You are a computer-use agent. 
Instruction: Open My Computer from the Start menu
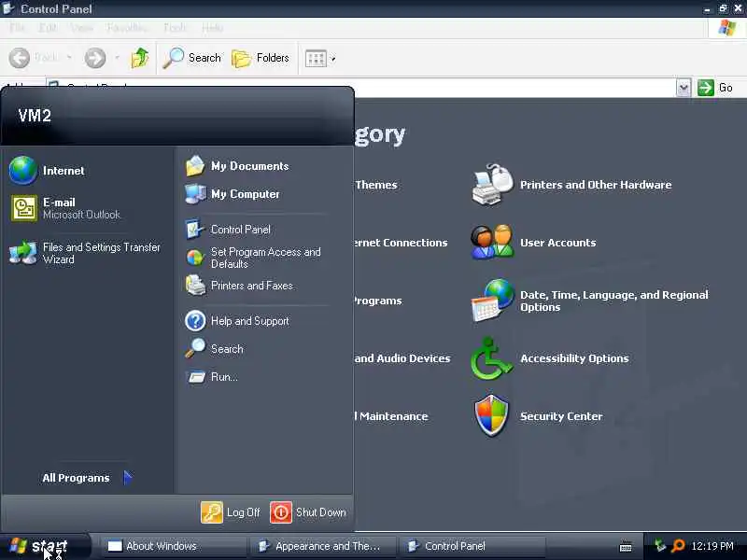pyautogui.click(x=233, y=194)
